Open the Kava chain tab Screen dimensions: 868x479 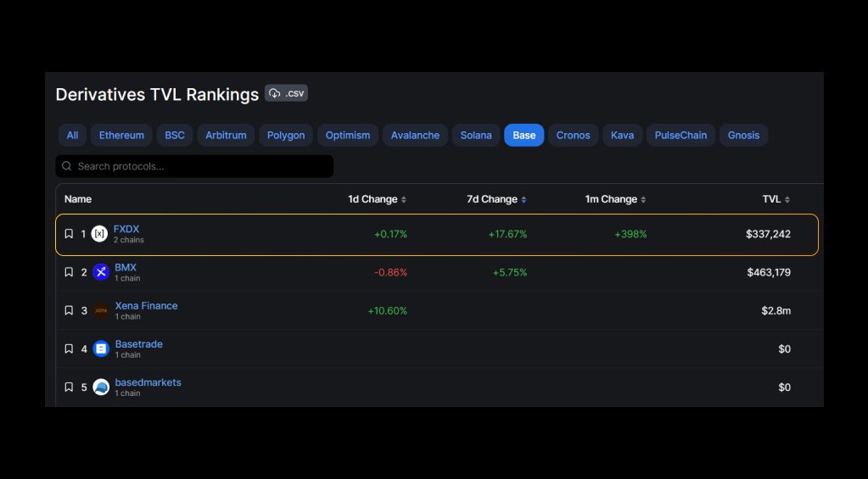(622, 135)
